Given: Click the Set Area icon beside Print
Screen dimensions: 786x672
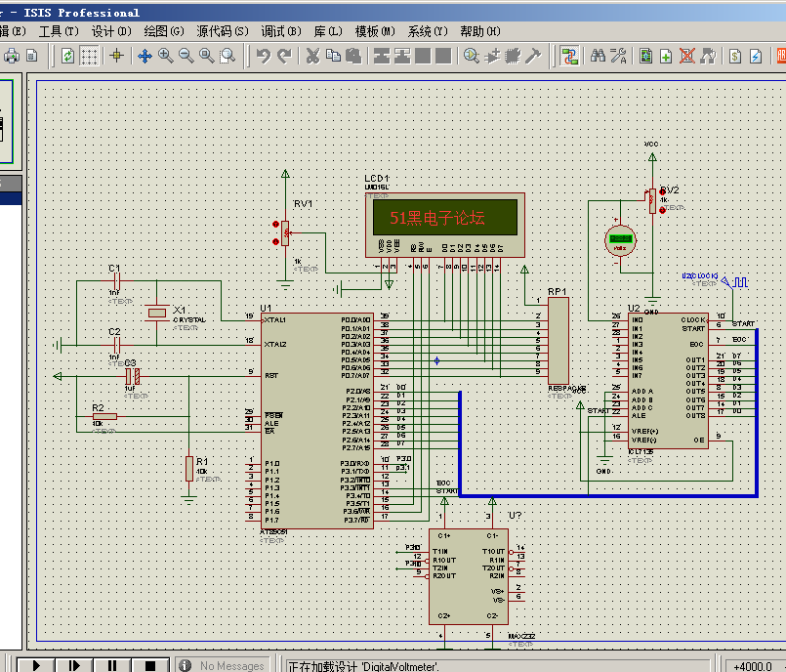Looking at the screenshot, I should (32, 56).
